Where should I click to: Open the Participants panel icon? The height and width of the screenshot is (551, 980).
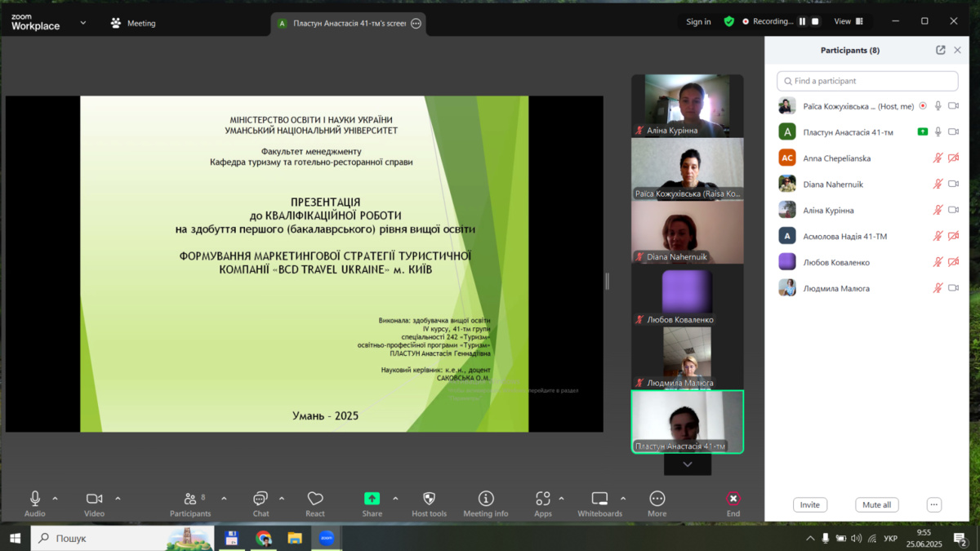point(190,498)
